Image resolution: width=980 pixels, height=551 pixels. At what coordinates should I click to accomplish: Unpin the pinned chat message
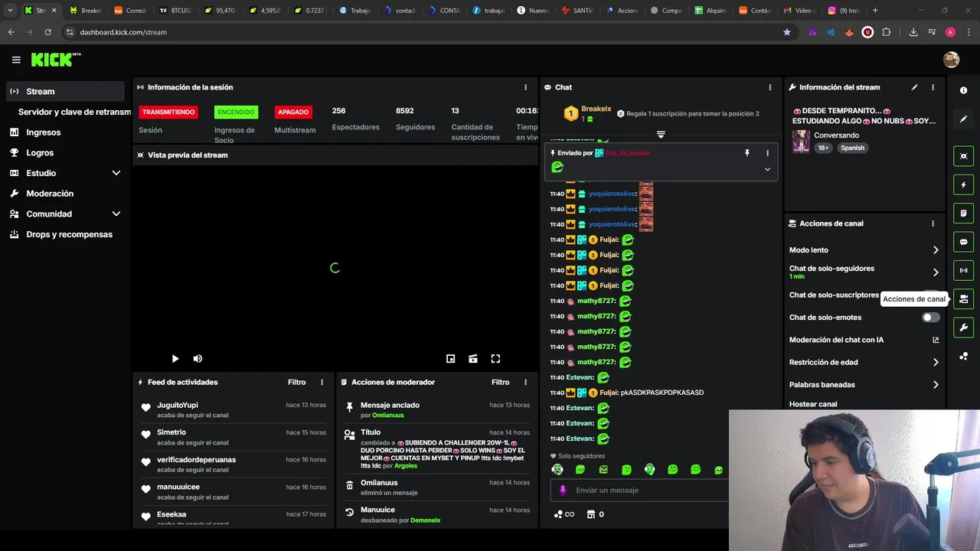(x=747, y=153)
